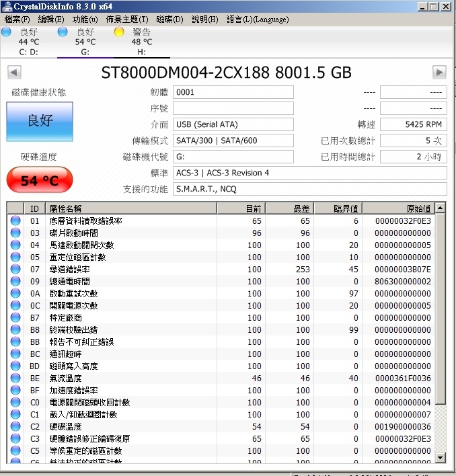The height and width of the screenshot is (476, 456).
Task: Click status icon of row BF 加速度錯誤率
Action: 15,390
